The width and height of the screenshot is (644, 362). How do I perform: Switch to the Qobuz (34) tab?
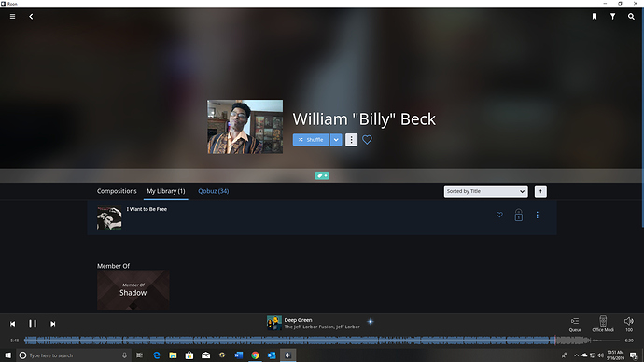pyautogui.click(x=213, y=191)
